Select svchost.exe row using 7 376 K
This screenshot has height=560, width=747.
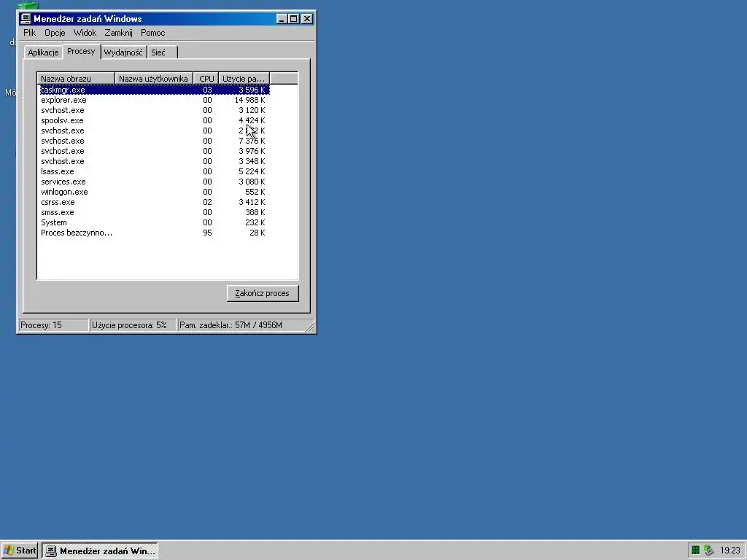pos(155,141)
